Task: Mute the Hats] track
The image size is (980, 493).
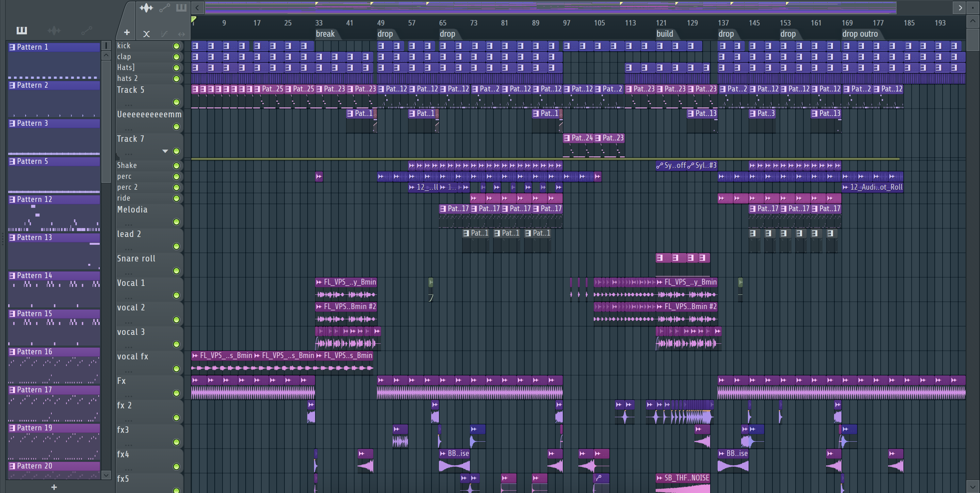Action: pyautogui.click(x=176, y=68)
